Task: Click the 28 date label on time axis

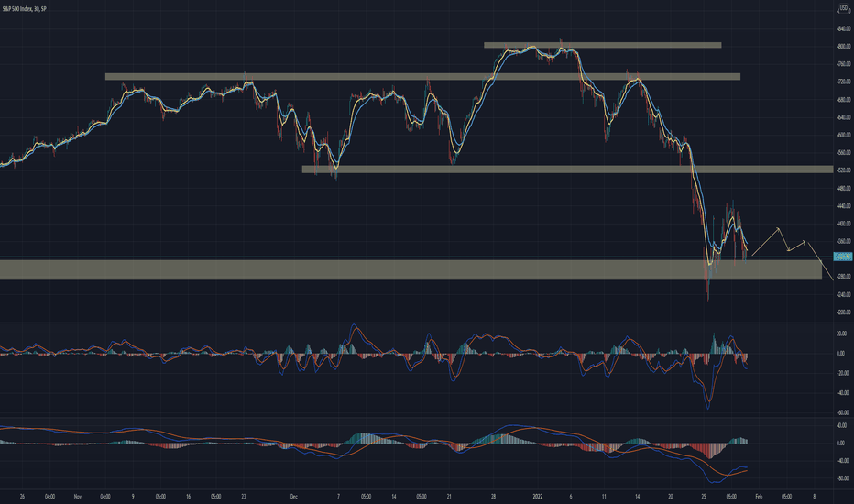Action: point(493,497)
